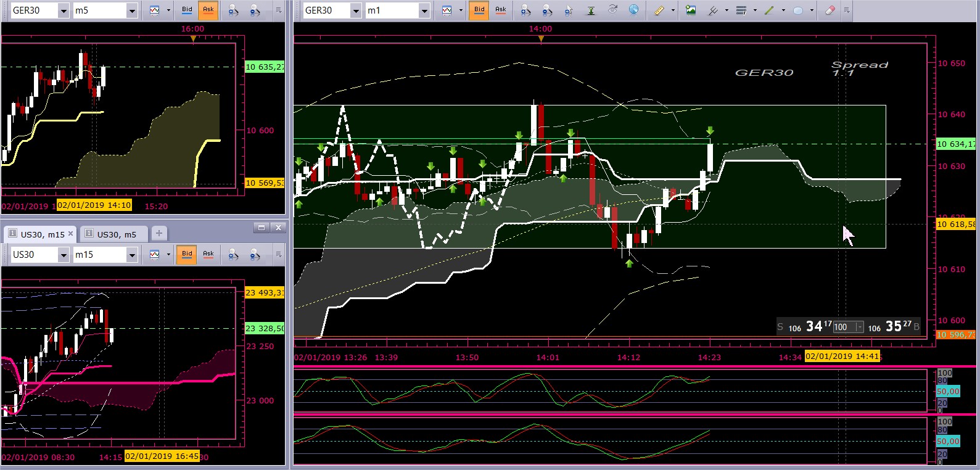The height and width of the screenshot is (470, 980).
Task: Click chart type icon in GER30 m5 toolbar
Action: 154,10
